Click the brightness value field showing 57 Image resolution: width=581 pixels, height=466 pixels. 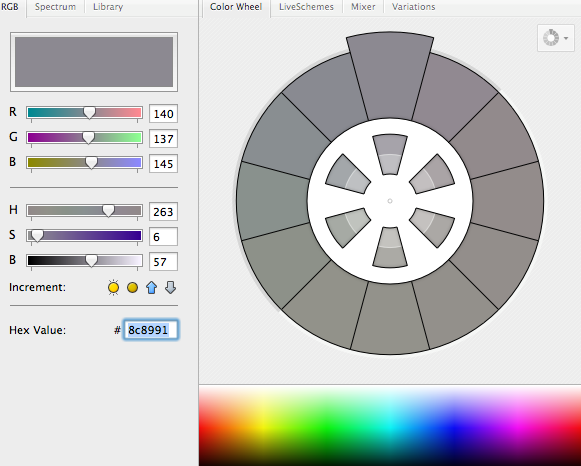163,262
